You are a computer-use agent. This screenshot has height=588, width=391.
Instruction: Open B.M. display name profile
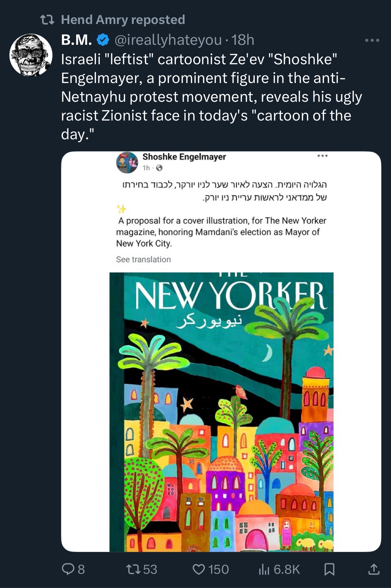pyautogui.click(x=76, y=40)
